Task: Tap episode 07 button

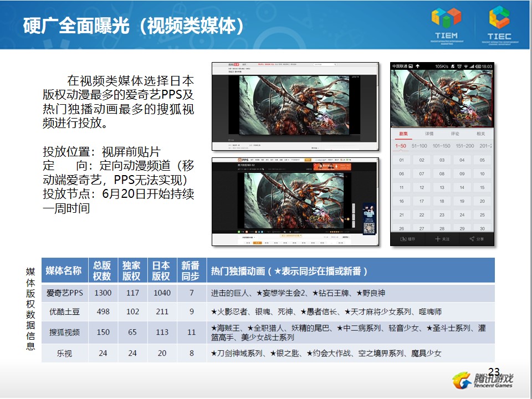Action: (422, 173)
